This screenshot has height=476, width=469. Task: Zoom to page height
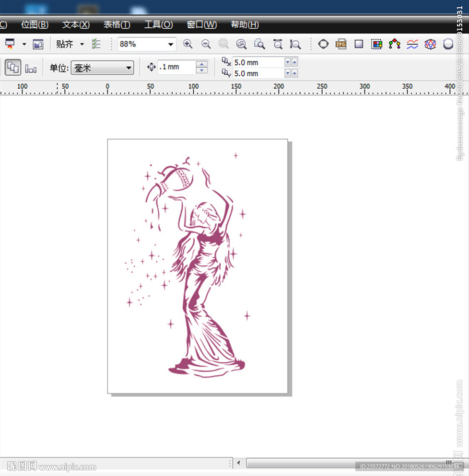tap(295, 44)
